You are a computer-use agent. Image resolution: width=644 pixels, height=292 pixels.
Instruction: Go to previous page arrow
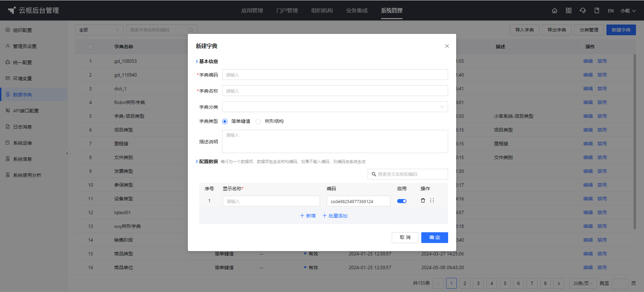pyautogui.click(x=438, y=283)
